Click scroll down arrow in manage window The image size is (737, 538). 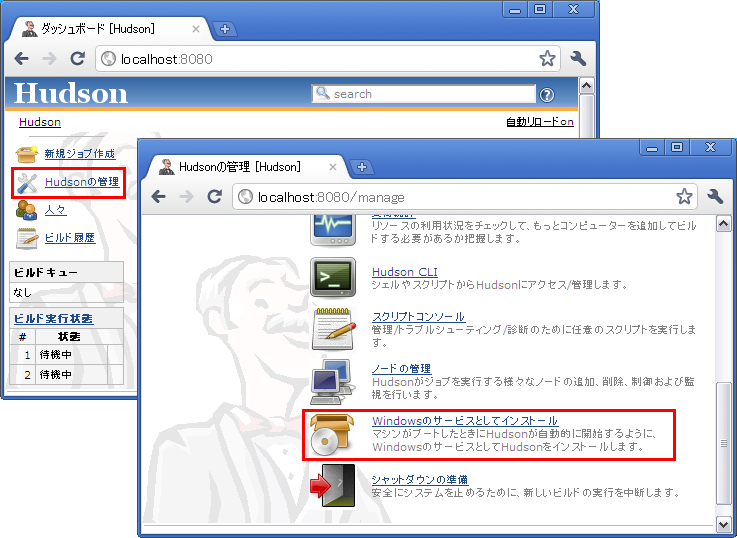723,523
